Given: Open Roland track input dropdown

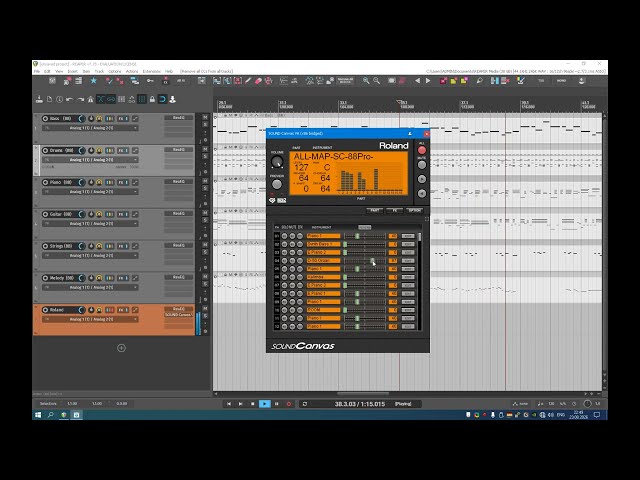Looking at the screenshot, I should [90, 319].
